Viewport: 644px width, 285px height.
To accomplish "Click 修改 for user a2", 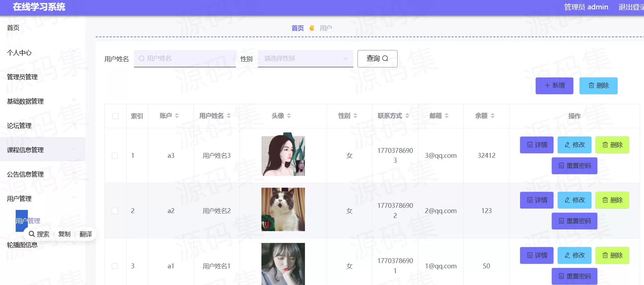I will pyautogui.click(x=574, y=200).
